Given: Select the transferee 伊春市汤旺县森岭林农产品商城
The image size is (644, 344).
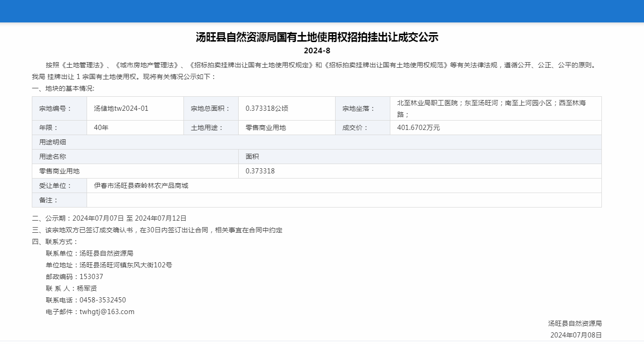Looking at the screenshot, I should [141, 186].
